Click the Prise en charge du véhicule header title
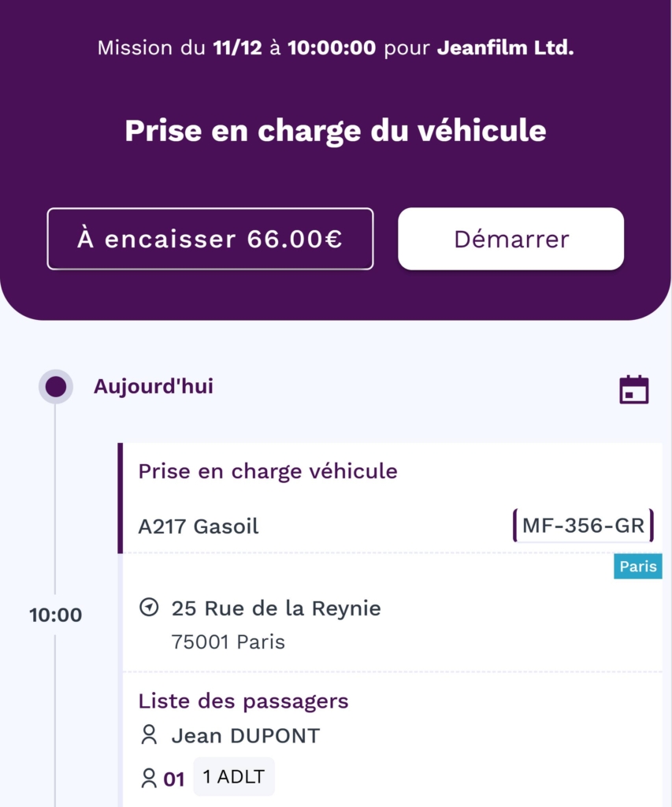This screenshot has height=807, width=672. coord(336,131)
